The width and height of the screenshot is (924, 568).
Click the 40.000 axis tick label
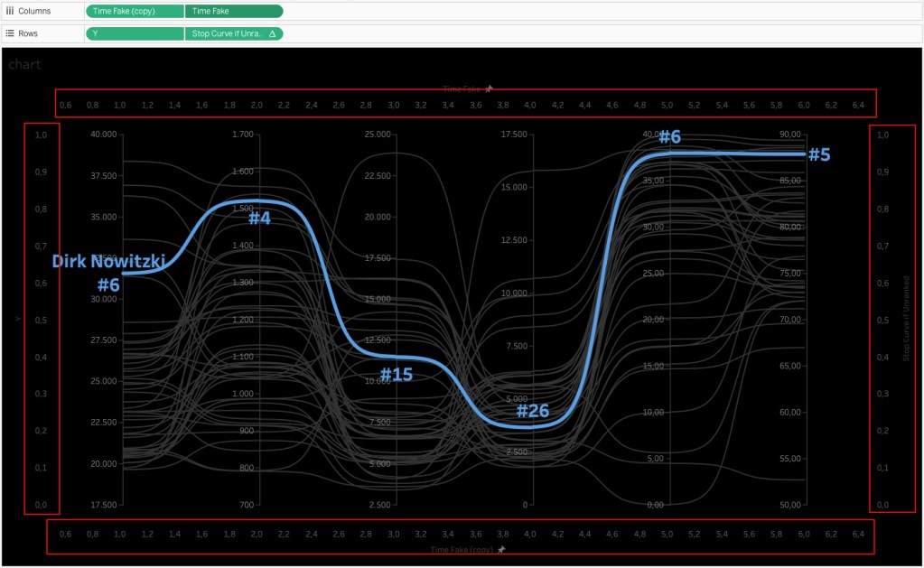(104, 135)
